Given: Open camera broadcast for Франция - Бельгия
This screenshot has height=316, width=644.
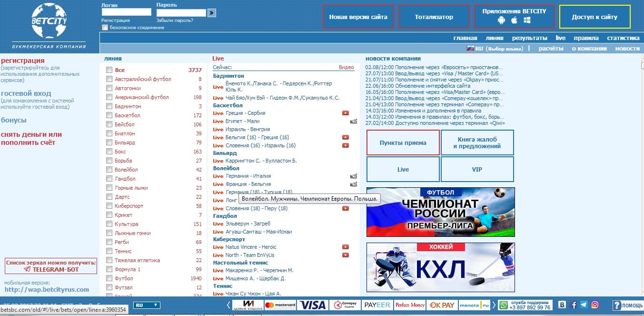Looking at the screenshot, I should pyautogui.click(x=353, y=184).
